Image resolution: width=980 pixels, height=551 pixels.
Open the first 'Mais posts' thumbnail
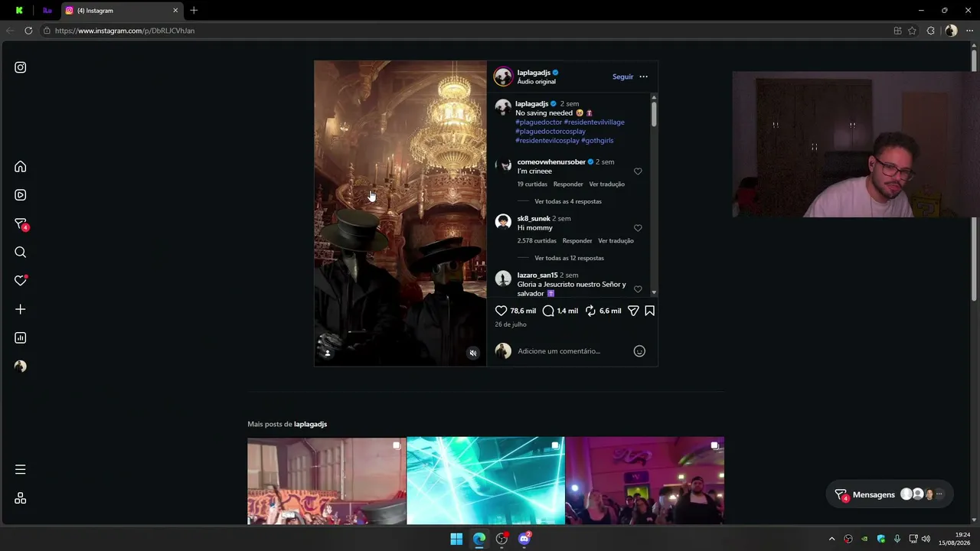pos(327,481)
